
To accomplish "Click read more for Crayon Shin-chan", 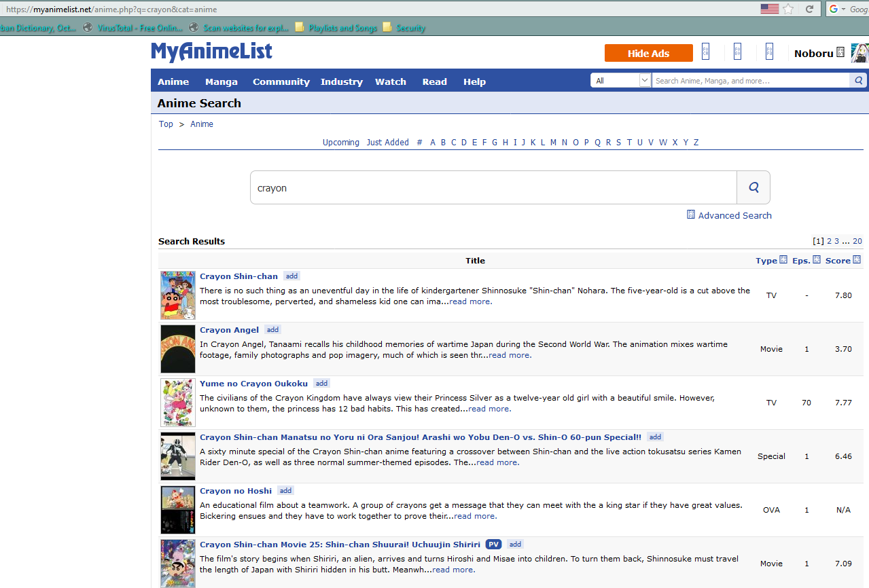I will [471, 301].
